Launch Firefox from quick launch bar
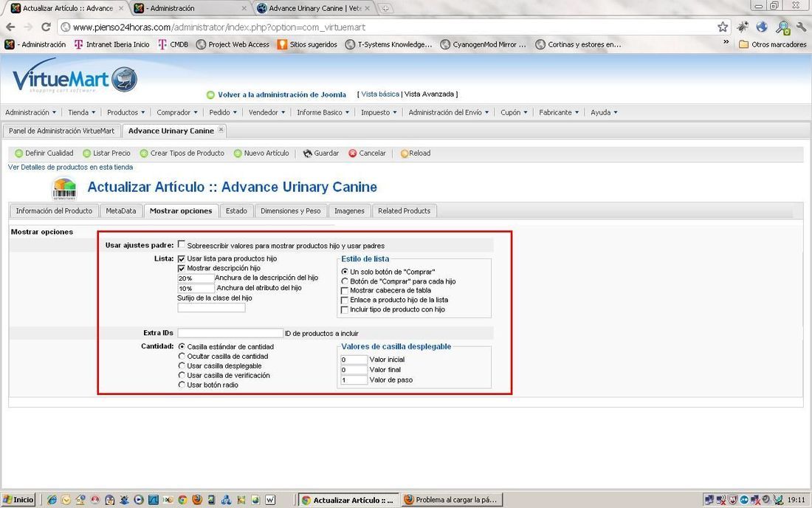 tap(197, 500)
